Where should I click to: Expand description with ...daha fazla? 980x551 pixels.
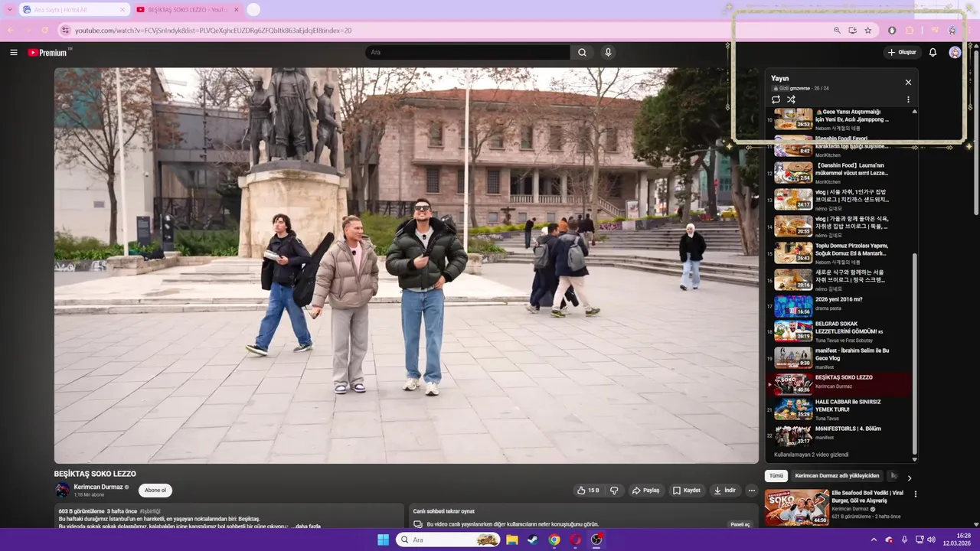(x=305, y=527)
